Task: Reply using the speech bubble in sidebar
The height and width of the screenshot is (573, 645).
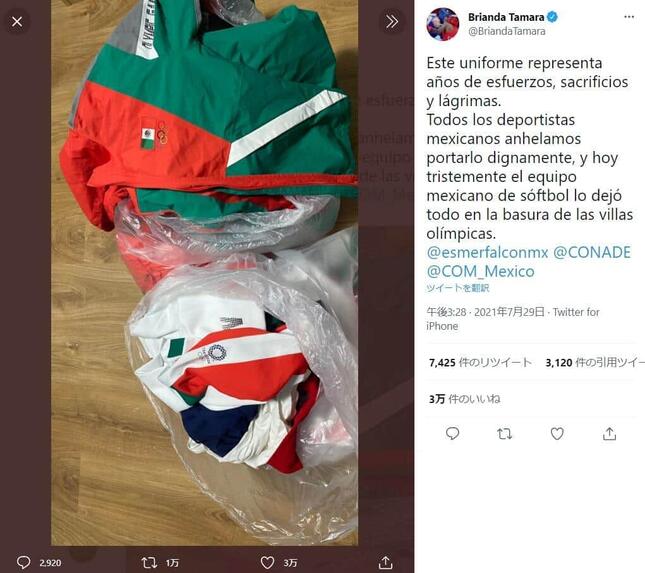Action: pos(452,434)
